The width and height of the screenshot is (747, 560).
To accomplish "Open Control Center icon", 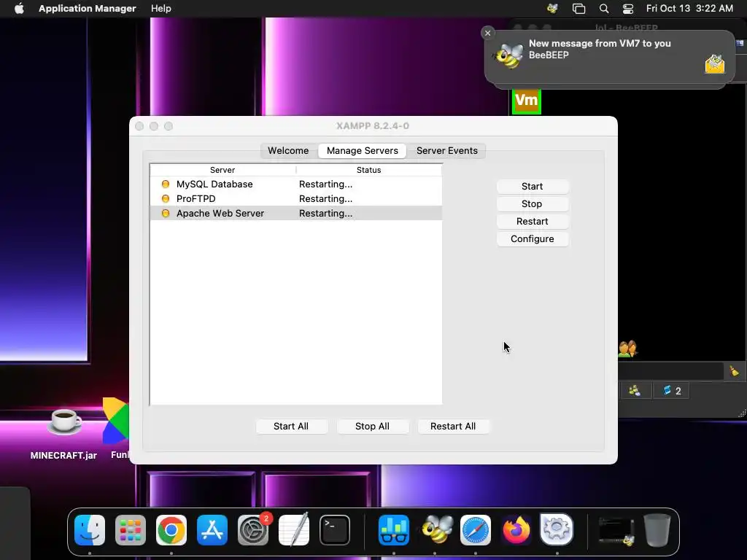I will click(628, 8).
